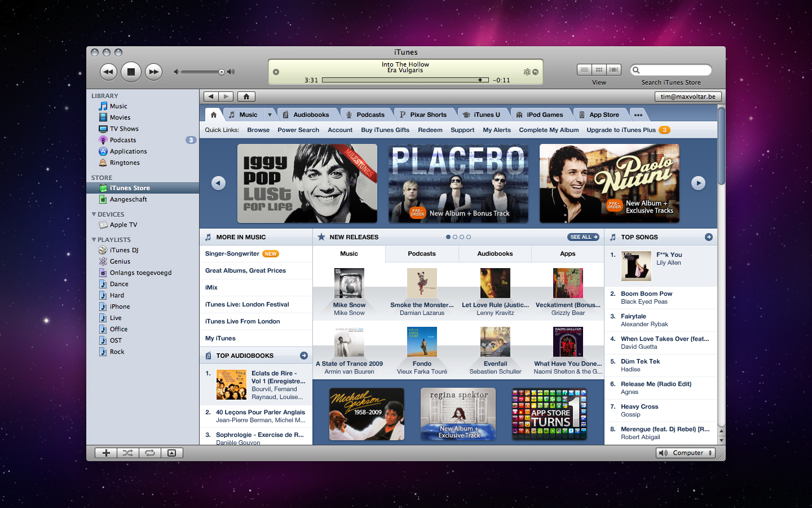Open the Podcasts store tab
The height and width of the screenshot is (508, 812).
[x=365, y=115]
